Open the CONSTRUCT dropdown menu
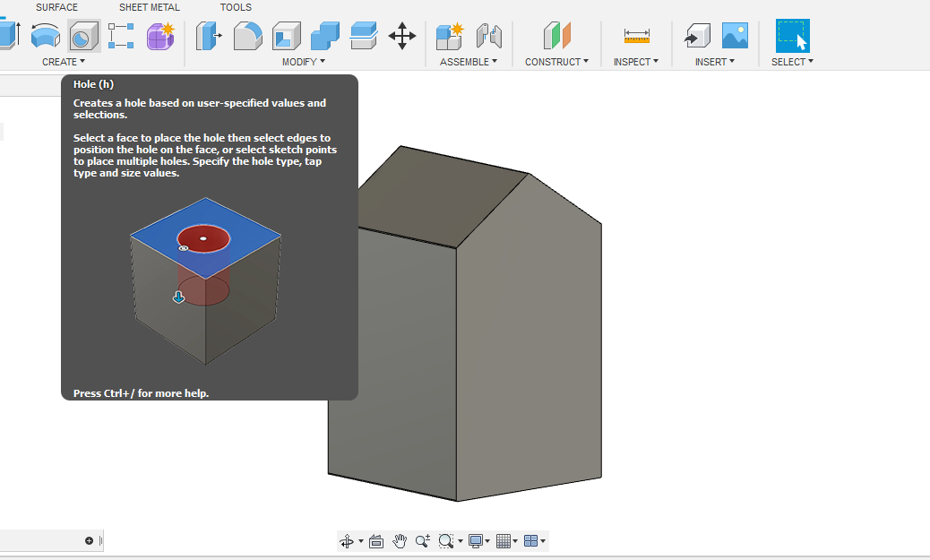Screen dimensions: 930x560 click(557, 62)
